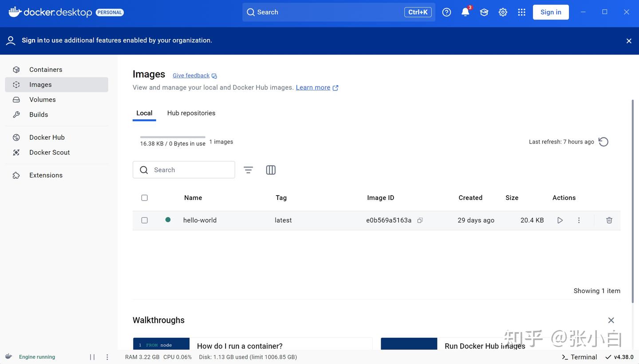Click the disk usage progress bar
Screen dimensions: 639x364
(173, 137)
